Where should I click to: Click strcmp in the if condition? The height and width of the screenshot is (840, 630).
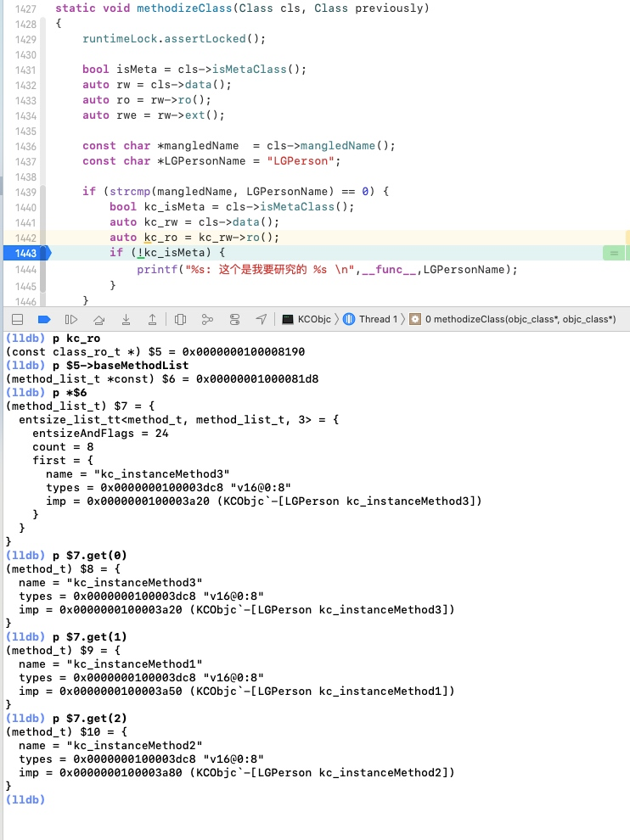(130, 191)
